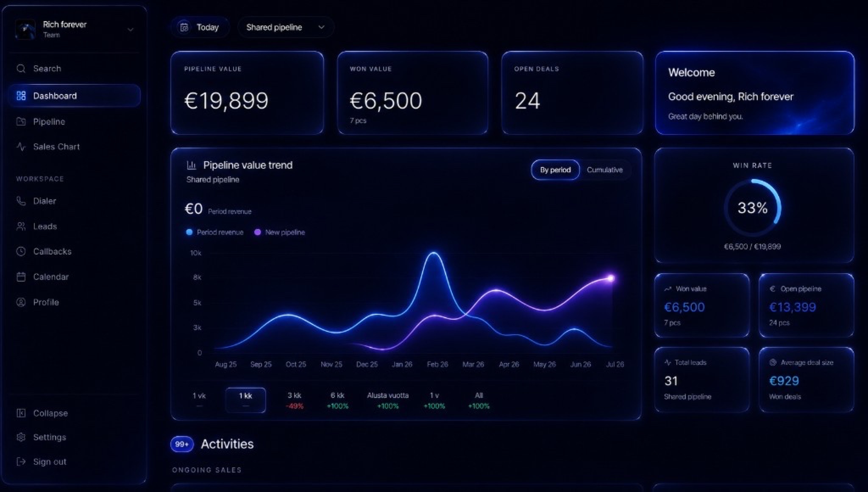Select the 1 v time range

[x=434, y=400]
